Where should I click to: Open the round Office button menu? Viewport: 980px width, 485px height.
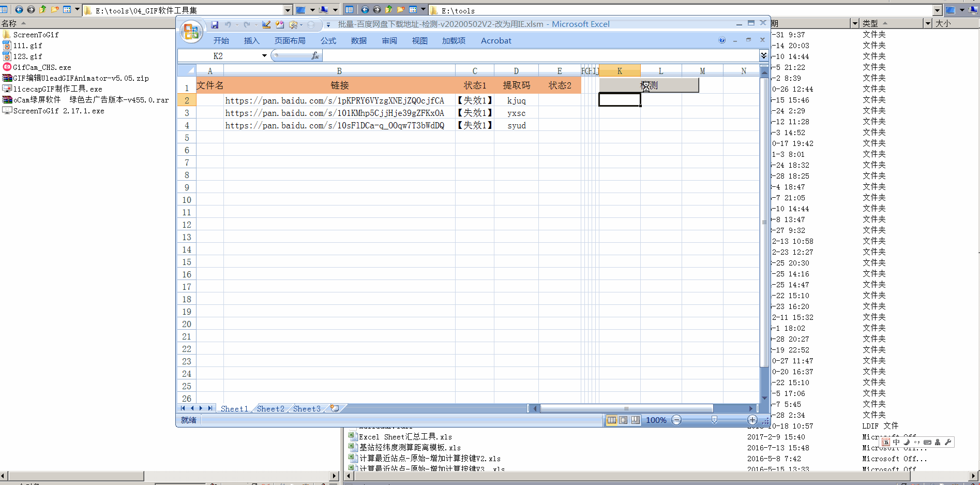(191, 32)
